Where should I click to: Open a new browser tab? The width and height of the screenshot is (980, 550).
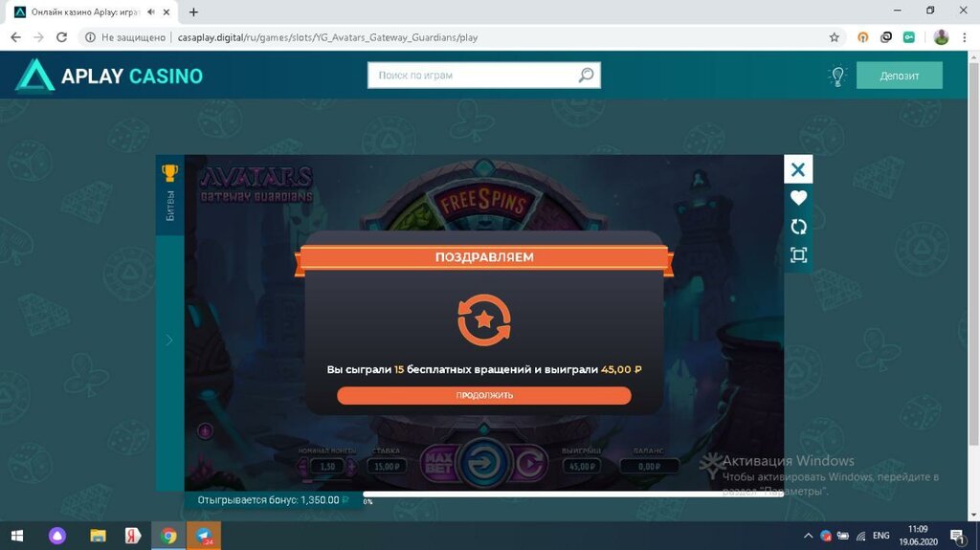pos(193,11)
